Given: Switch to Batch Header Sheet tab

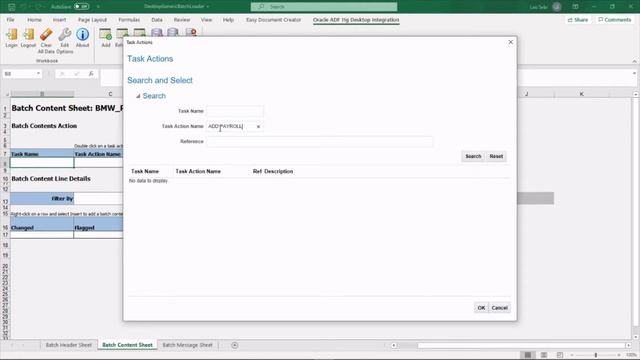Looking at the screenshot, I should coord(69,345).
